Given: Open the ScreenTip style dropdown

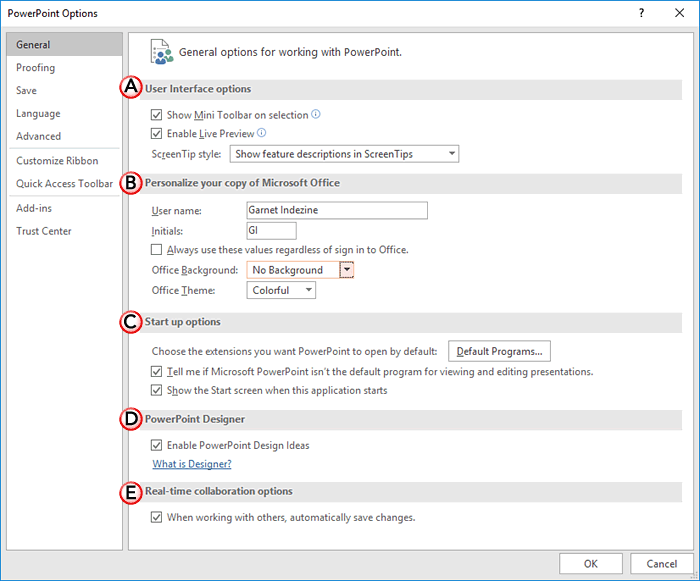Looking at the screenshot, I should [x=344, y=154].
